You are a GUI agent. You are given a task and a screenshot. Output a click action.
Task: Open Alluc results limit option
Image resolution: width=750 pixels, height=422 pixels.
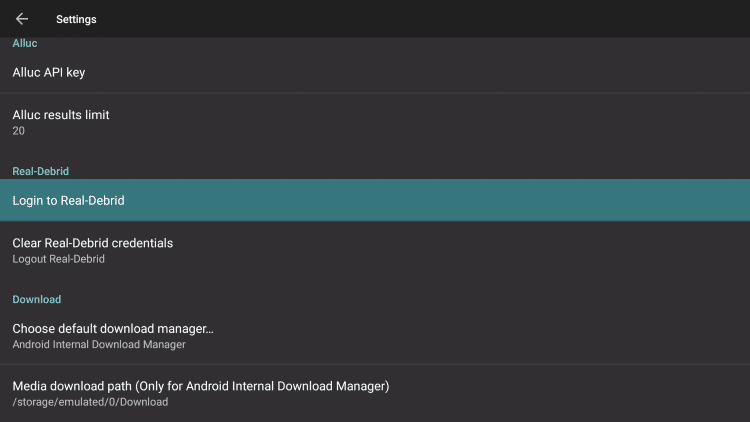tap(375, 122)
